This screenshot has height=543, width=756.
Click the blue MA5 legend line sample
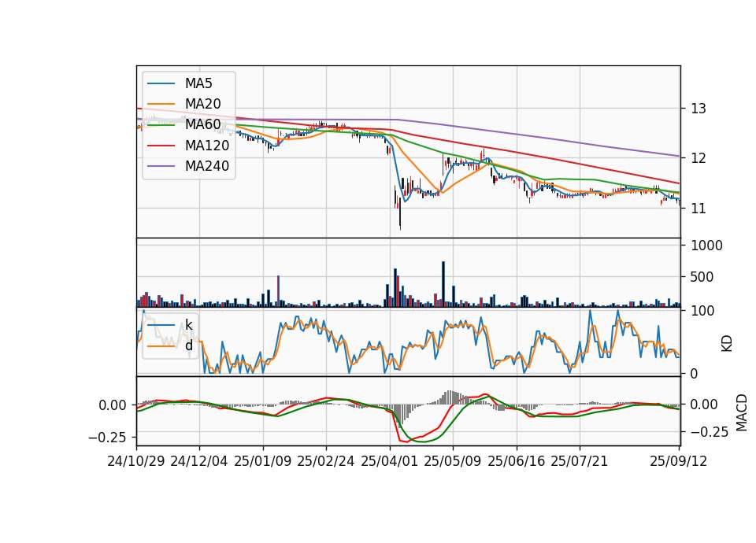[x=161, y=83]
